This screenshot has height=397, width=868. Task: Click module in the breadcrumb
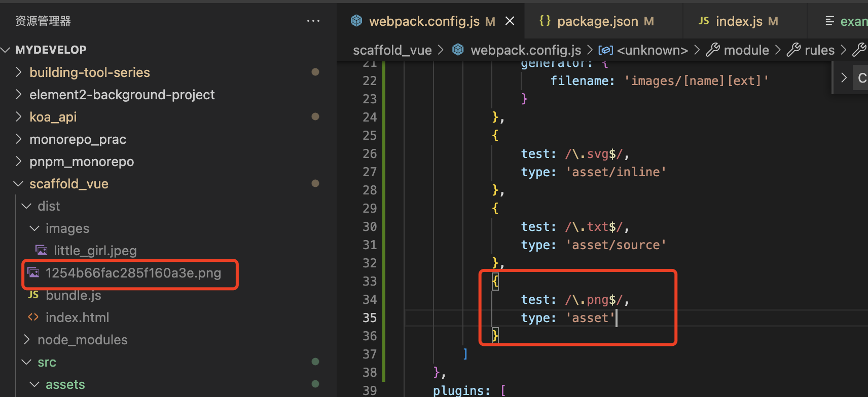pyautogui.click(x=746, y=50)
